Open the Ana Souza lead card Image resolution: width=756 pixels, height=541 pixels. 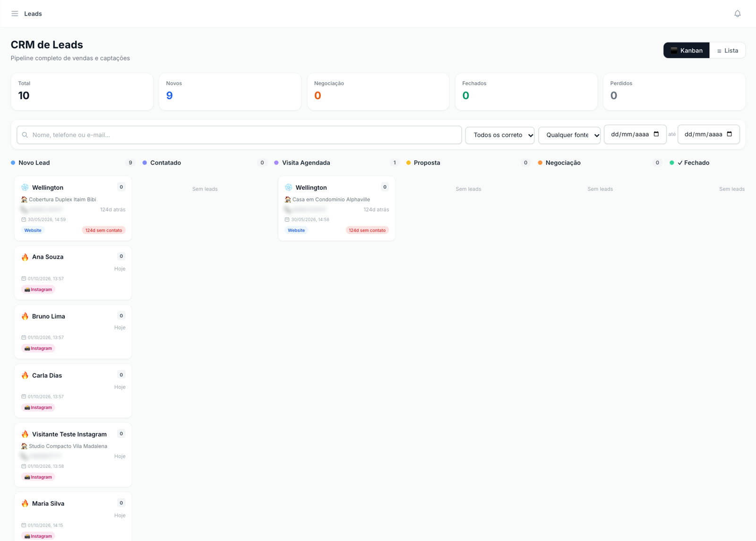click(x=73, y=273)
